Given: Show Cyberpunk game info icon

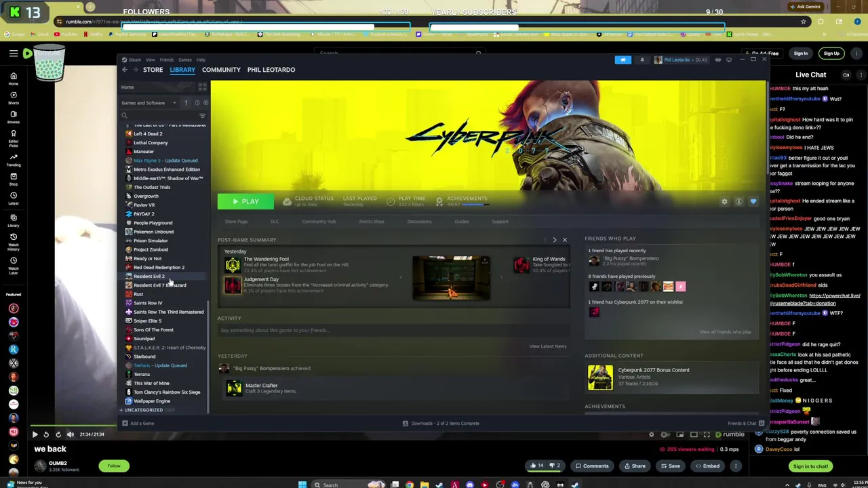Looking at the screenshot, I should [738, 201].
